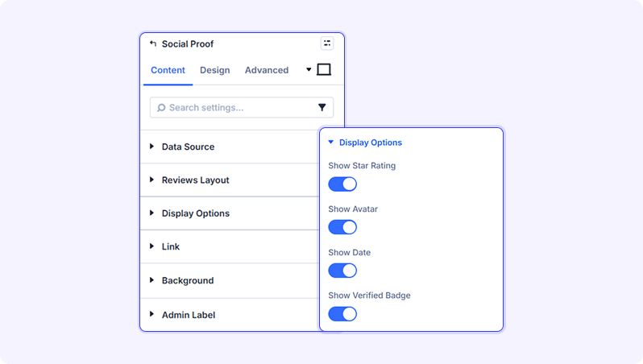Click the square device preview icon
The image size is (643, 364).
click(324, 70)
